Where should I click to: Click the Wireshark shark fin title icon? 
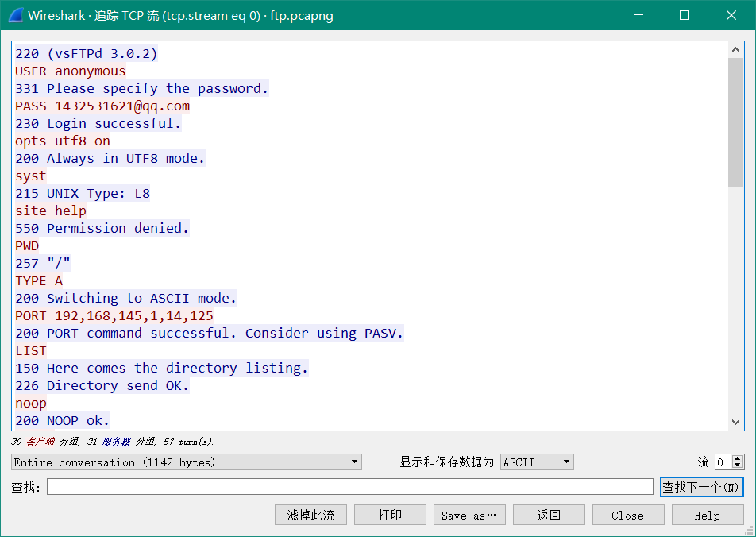tap(16, 15)
